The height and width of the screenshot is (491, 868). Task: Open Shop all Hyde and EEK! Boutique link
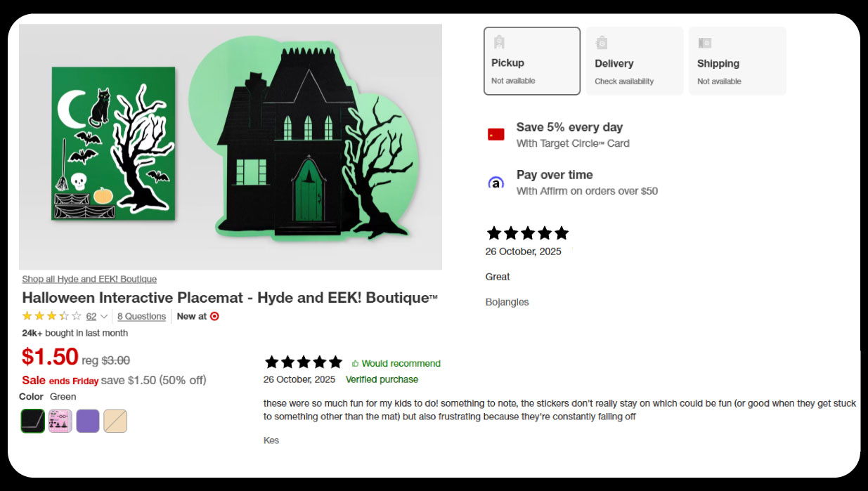(89, 279)
